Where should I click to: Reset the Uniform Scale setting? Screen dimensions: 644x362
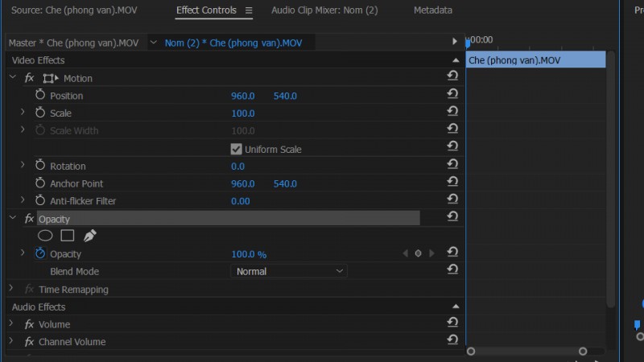click(x=452, y=146)
